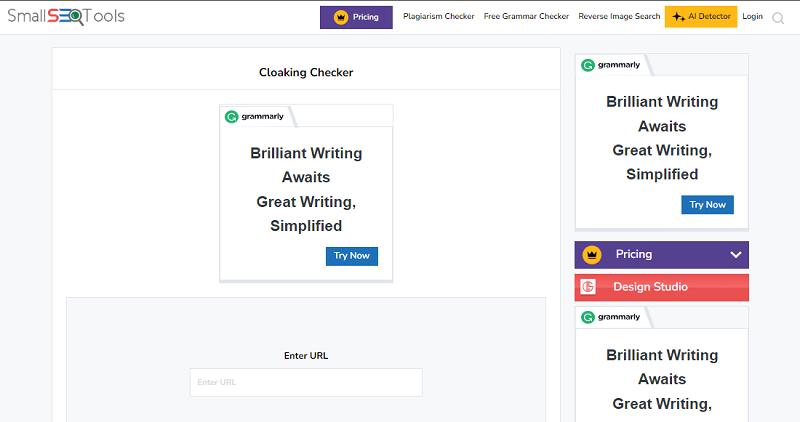Viewport: 800px width, 422px height.
Task: Expand the sidebar Pricing chevron
Action: coord(736,255)
